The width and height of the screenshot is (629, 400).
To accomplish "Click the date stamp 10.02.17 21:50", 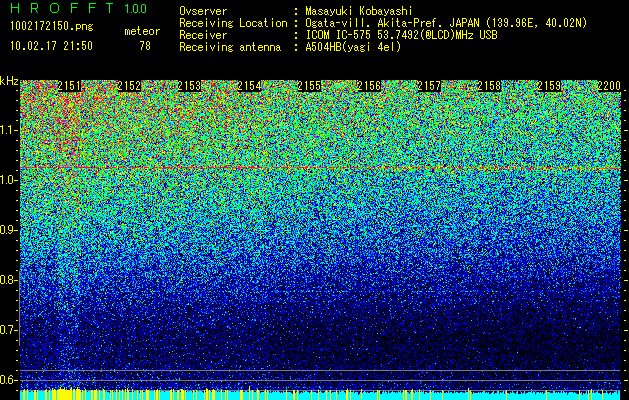I will pyautogui.click(x=51, y=46).
